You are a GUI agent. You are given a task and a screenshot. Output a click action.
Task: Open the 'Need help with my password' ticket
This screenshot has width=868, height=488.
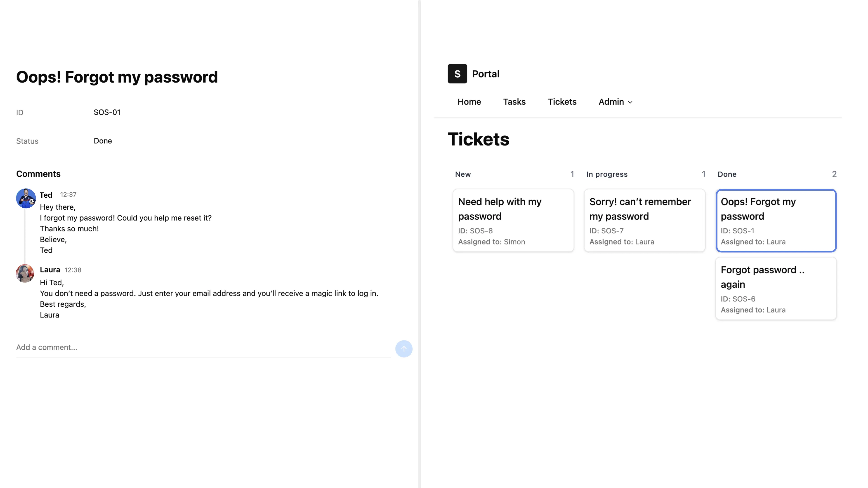click(x=513, y=220)
